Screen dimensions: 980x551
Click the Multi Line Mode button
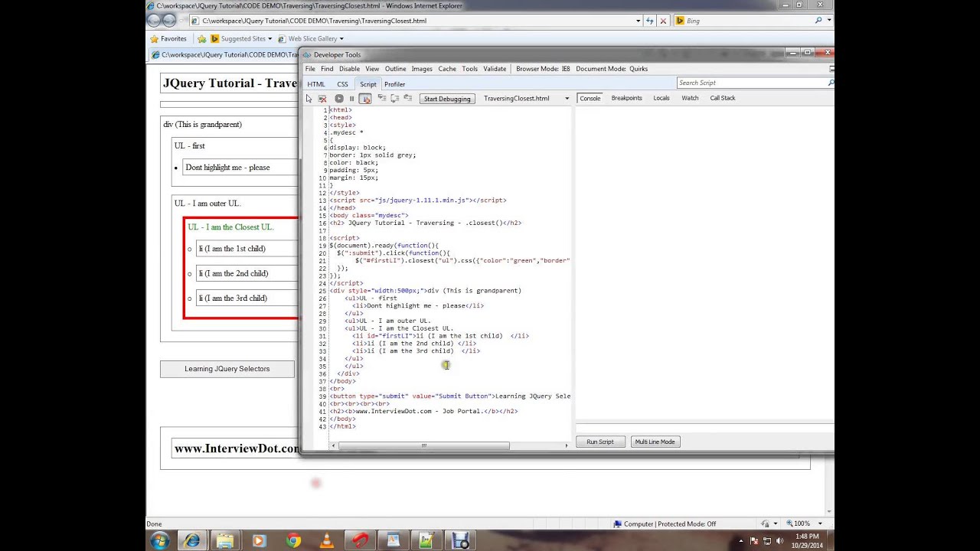pyautogui.click(x=655, y=442)
